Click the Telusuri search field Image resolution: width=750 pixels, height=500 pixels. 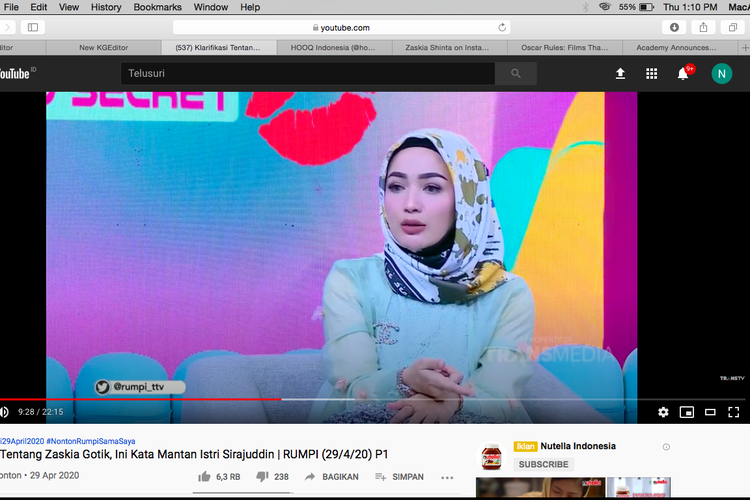[x=308, y=73]
